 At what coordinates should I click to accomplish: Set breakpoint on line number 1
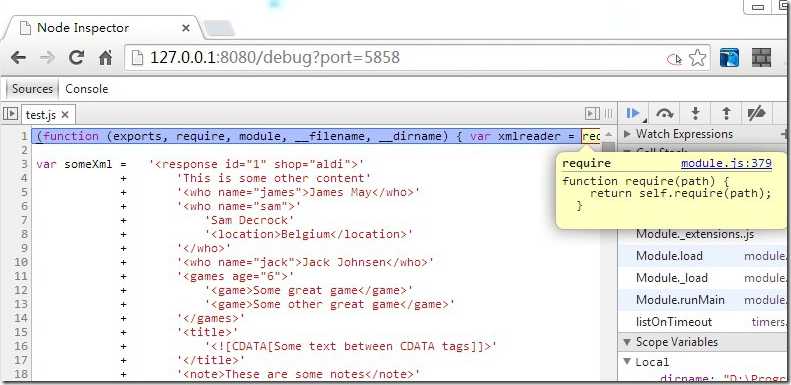point(23,136)
